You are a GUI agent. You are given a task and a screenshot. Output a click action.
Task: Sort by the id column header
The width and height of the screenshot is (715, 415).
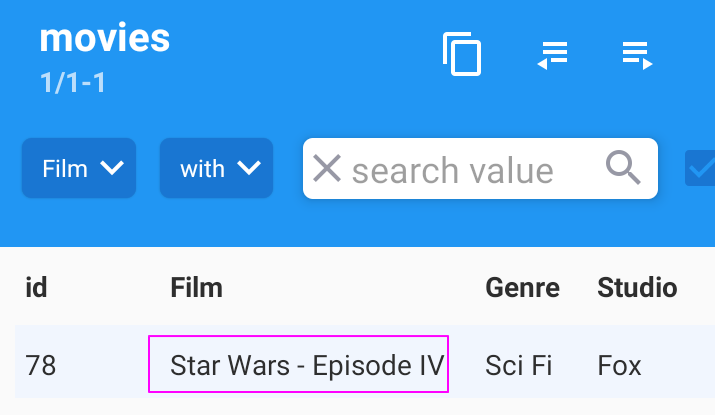pos(36,288)
